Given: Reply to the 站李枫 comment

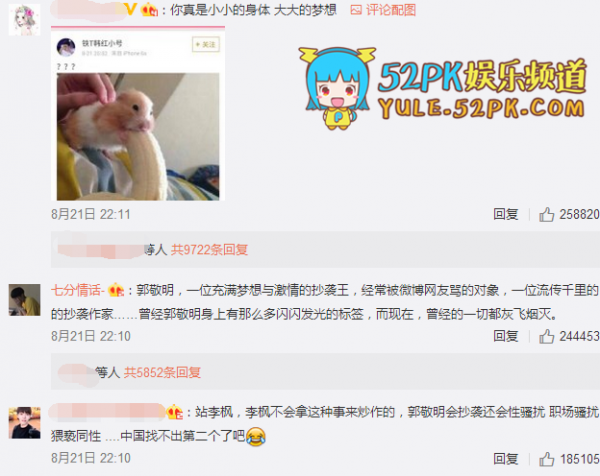Looking at the screenshot, I should pos(505,459).
